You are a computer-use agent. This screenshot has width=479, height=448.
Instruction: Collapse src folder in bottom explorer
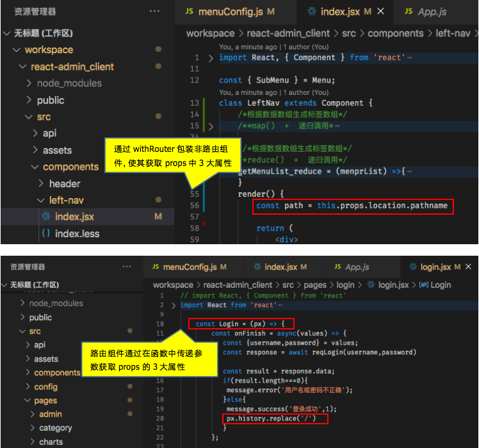tap(22, 331)
